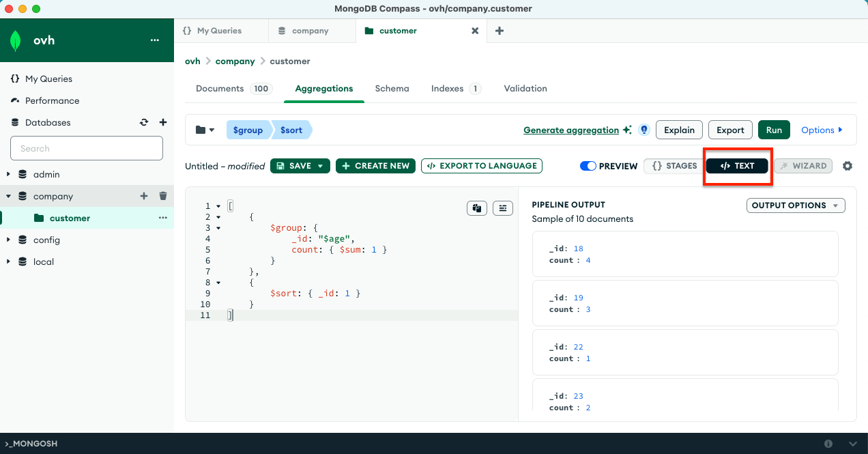The image size is (868, 454).
Task: Toggle the PREVIEW switch off
Action: click(x=588, y=166)
